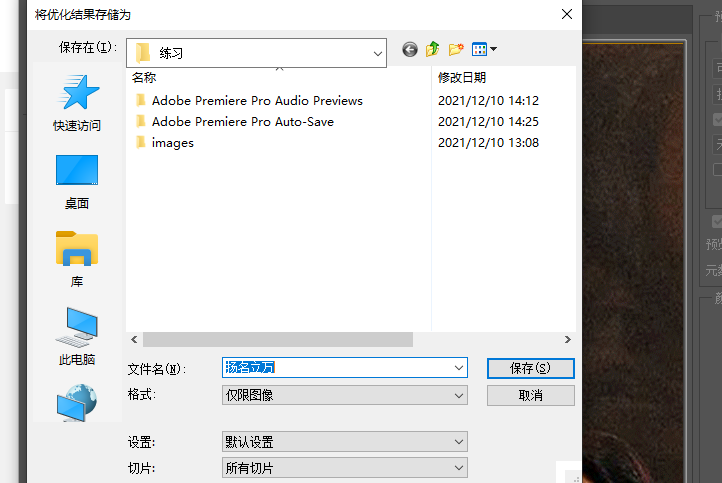Expand the 保存在 location dropdown

pos(377,52)
